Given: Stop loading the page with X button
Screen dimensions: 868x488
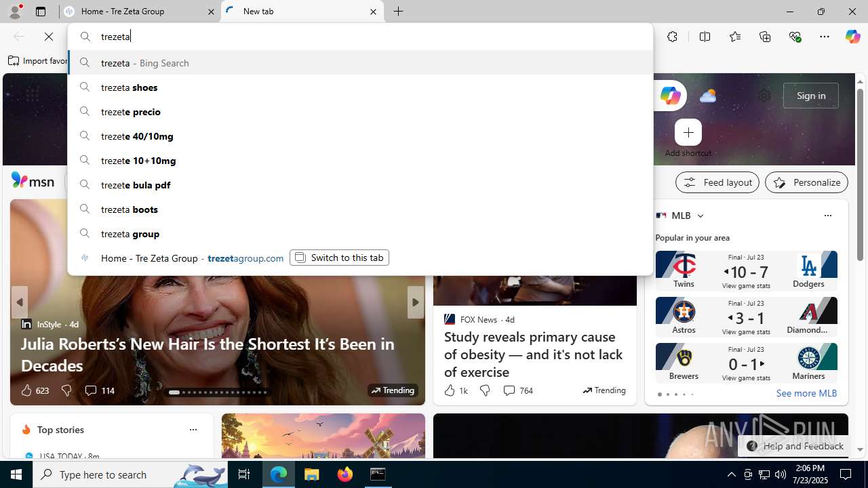Looking at the screenshot, I should (49, 37).
